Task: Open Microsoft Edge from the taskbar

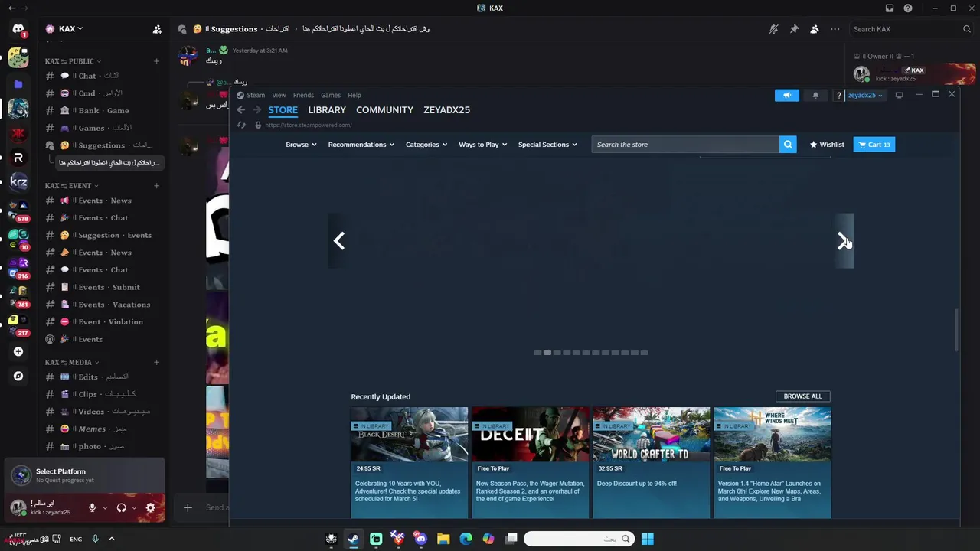Action: (x=465, y=539)
